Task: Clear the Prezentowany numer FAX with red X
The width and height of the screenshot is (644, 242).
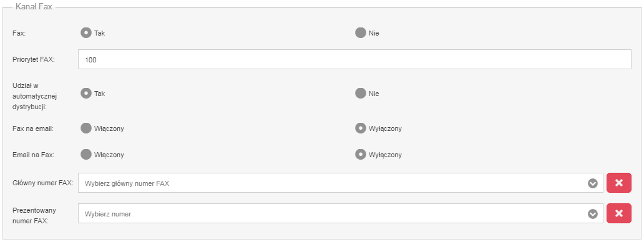Action: (618, 213)
